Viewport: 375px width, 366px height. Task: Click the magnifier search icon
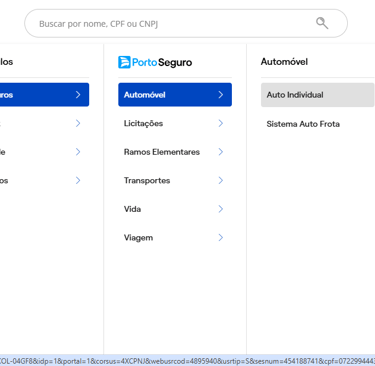pos(322,23)
